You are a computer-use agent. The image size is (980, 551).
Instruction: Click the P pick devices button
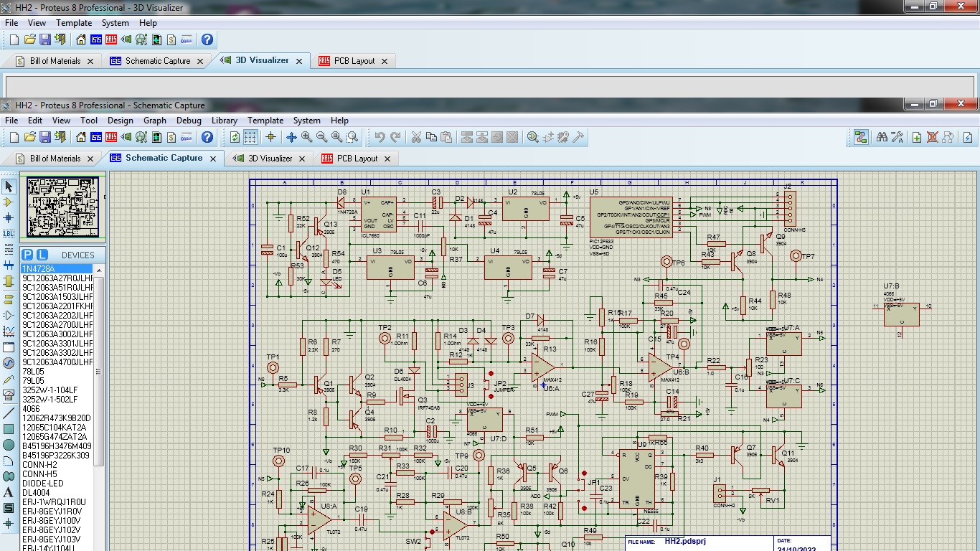(27, 255)
